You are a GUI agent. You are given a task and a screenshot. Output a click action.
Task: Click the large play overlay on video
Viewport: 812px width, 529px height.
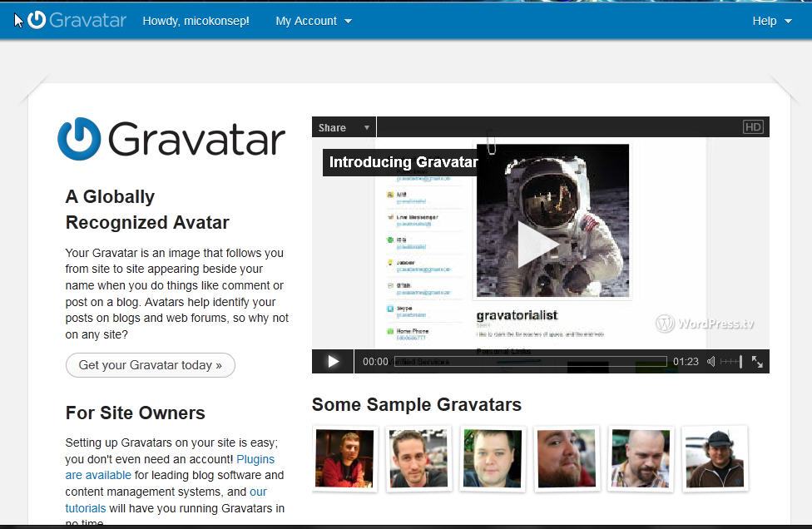click(x=537, y=245)
